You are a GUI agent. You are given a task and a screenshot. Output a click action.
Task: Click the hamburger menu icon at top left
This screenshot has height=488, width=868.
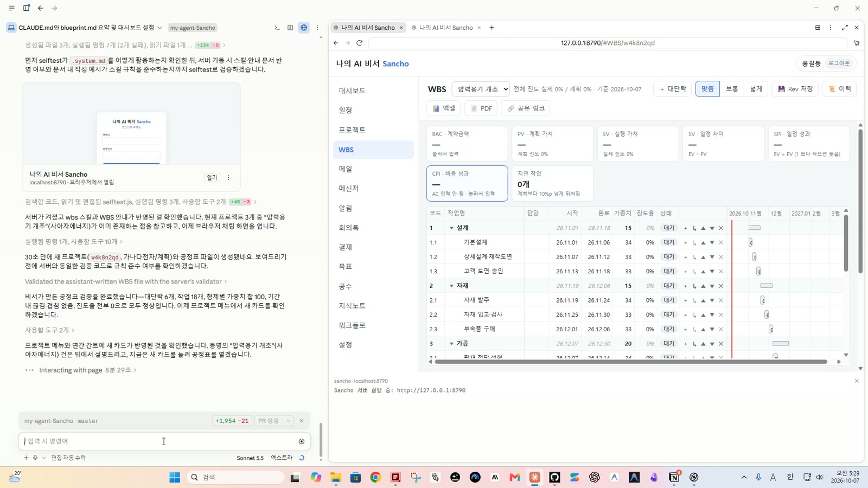11,8
